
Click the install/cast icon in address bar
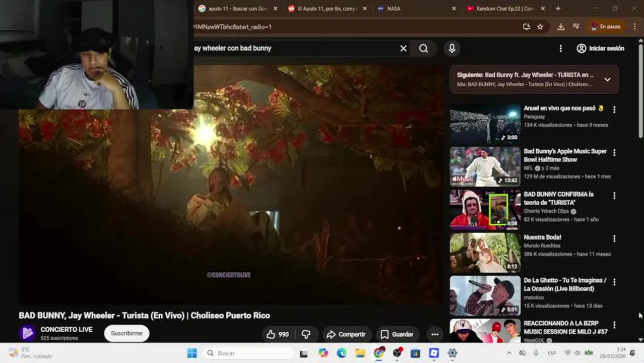tap(527, 27)
